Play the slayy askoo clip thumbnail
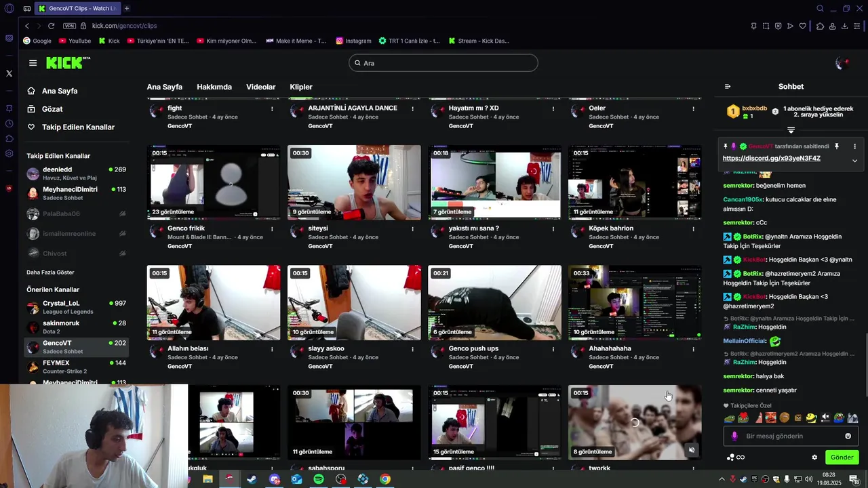This screenshot has height=488, width=868. click(354, 302)
